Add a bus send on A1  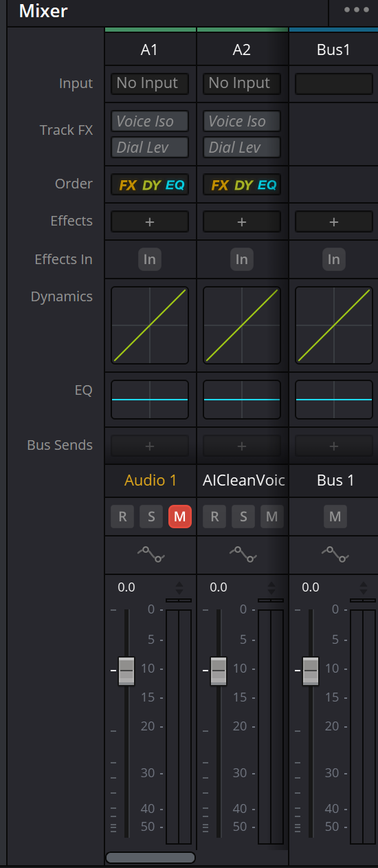coord(150,446)
